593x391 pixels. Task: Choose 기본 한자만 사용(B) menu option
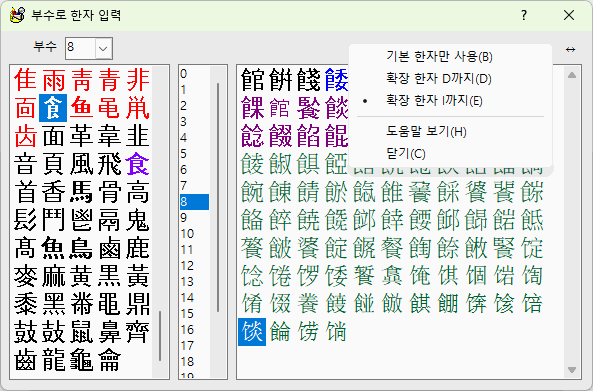[439, 57]
